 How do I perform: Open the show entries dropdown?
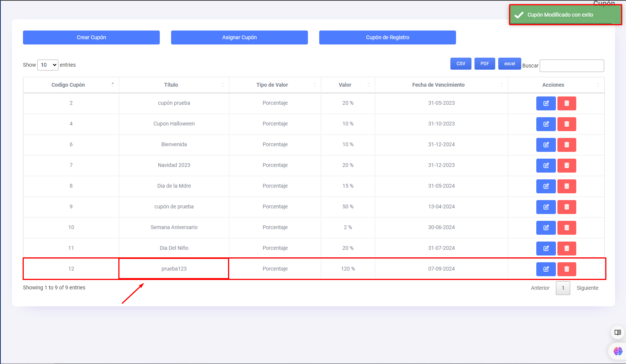48,65
